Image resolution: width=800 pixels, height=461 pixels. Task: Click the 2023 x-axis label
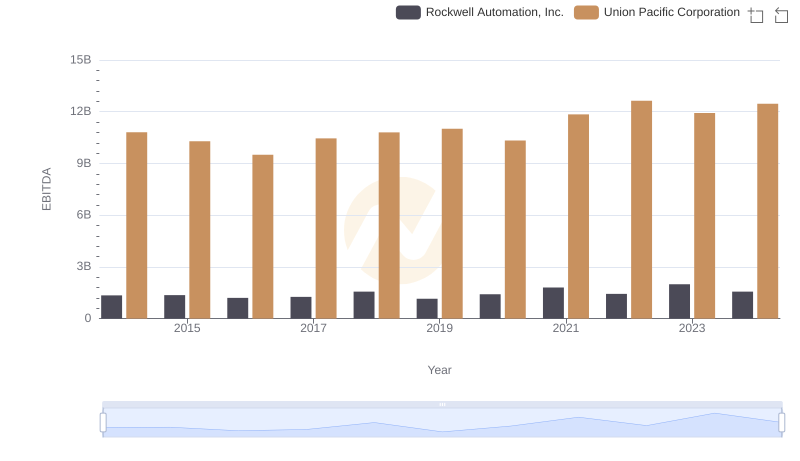(x=692, y=328)
